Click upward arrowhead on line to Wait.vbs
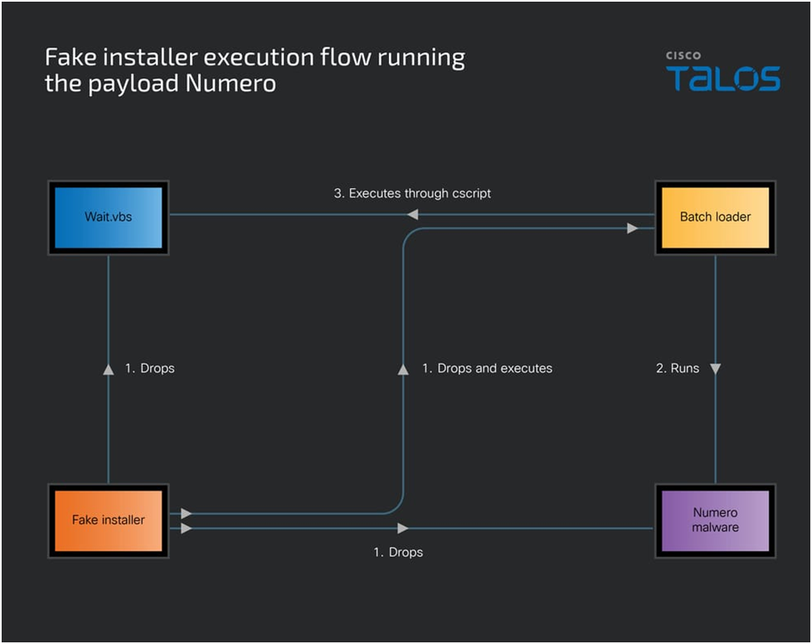Image resolution: width=812 pixels, height=644 pixels. (109, 369)
